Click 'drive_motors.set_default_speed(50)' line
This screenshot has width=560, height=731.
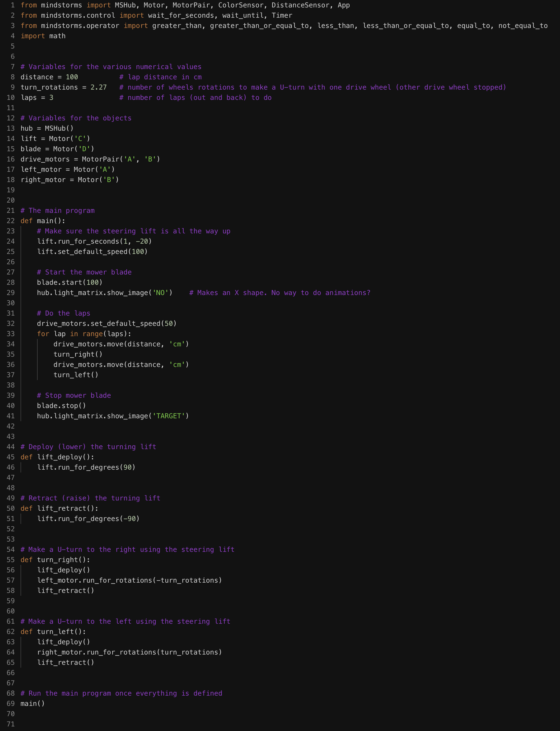pos(107,324)
